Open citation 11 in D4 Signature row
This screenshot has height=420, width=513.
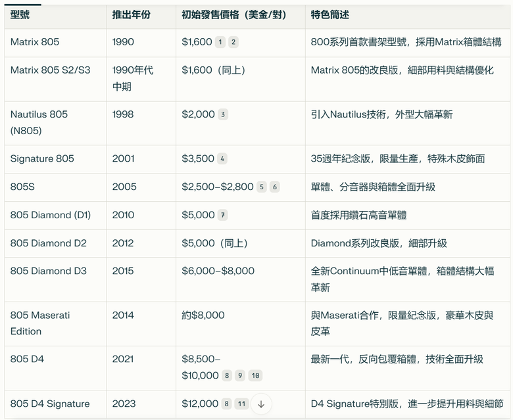[242, 404]
